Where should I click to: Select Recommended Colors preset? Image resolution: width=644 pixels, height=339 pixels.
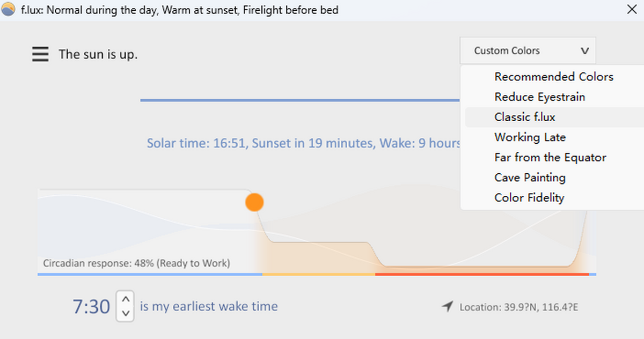coord(553,77)
